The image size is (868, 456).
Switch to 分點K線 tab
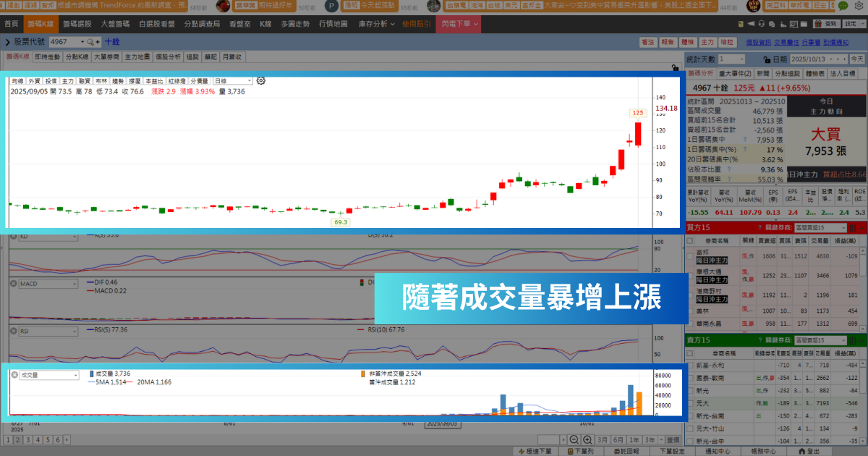[77, 56]
